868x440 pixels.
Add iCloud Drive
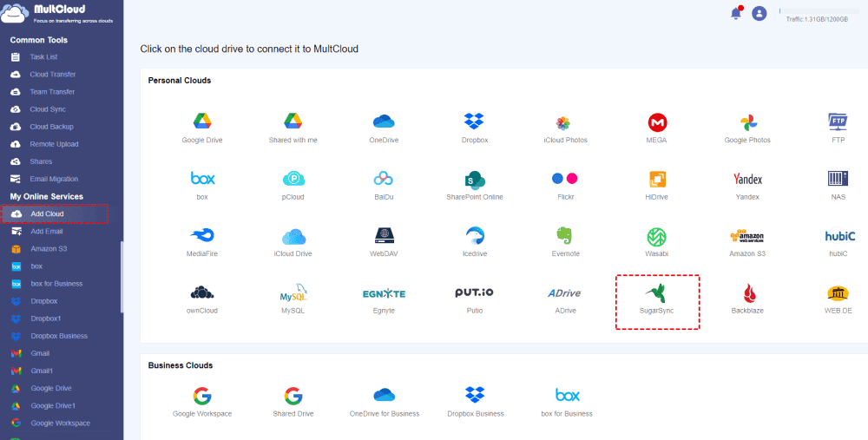[x=293, y=242]
